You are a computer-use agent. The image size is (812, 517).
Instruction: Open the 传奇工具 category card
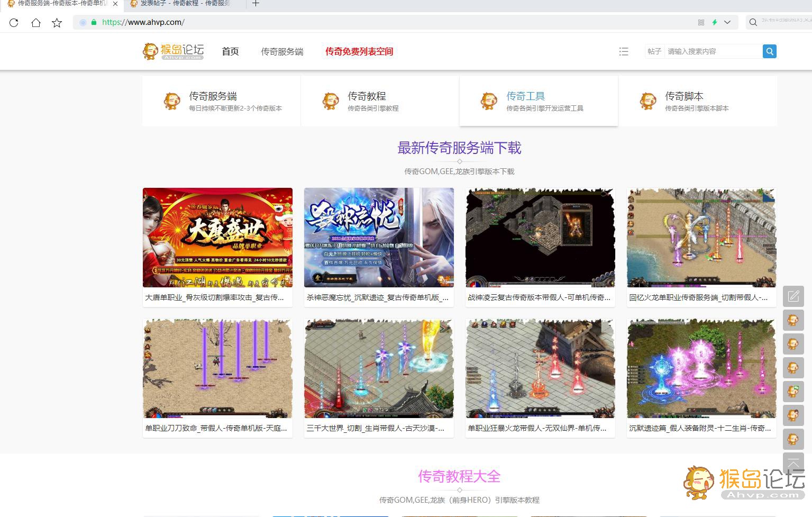(539, 101)
